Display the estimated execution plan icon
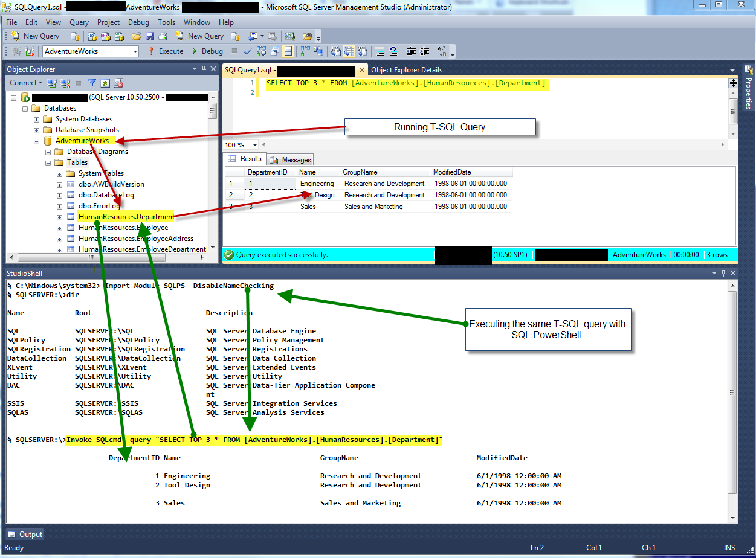This screenshot has width=756, height=558. (262, 51)
